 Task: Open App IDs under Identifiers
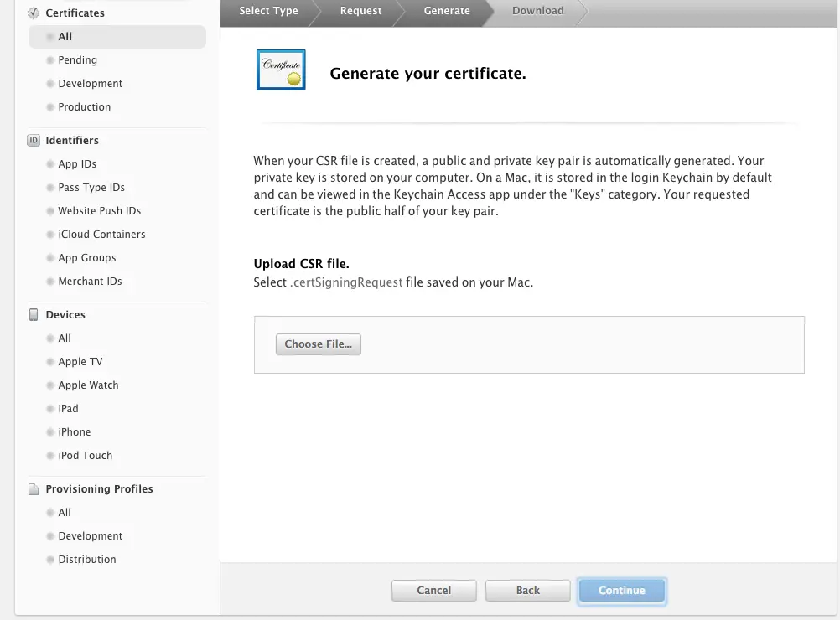77,164
